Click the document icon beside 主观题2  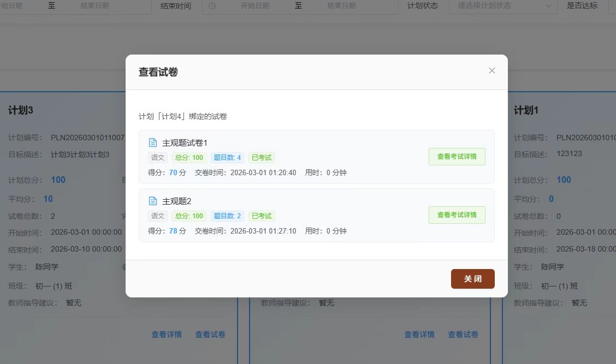(153, 201)
